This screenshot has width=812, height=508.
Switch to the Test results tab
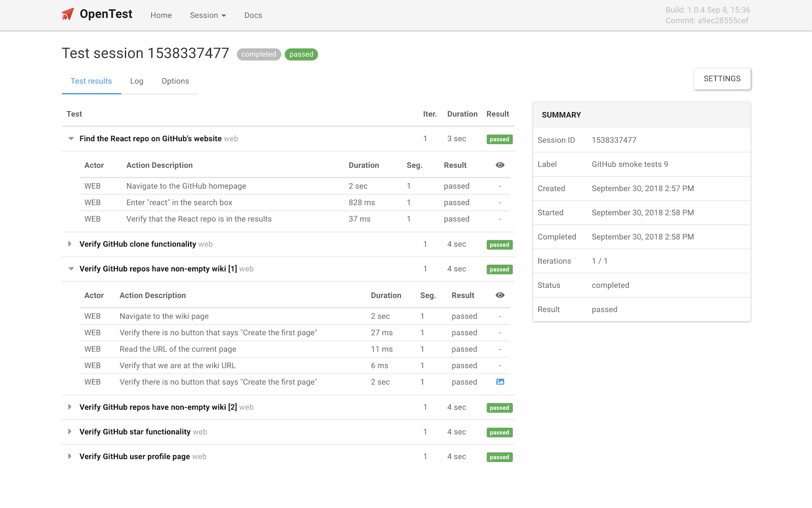(x=91, y=81)
